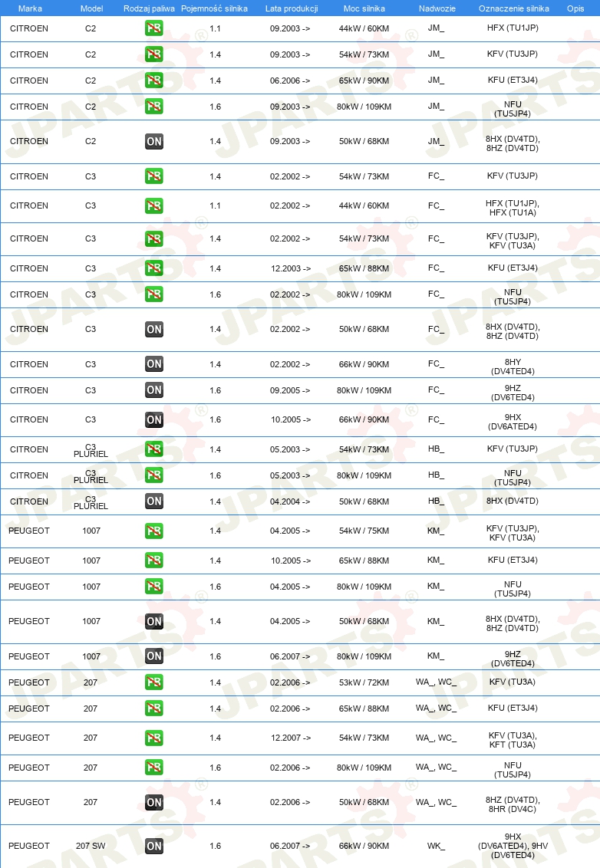Image resolution: width=600 pixels, height=868 pixels.
Task: Select the 44kW / 60KM cell in the C2 row
Action: [364, 28]
